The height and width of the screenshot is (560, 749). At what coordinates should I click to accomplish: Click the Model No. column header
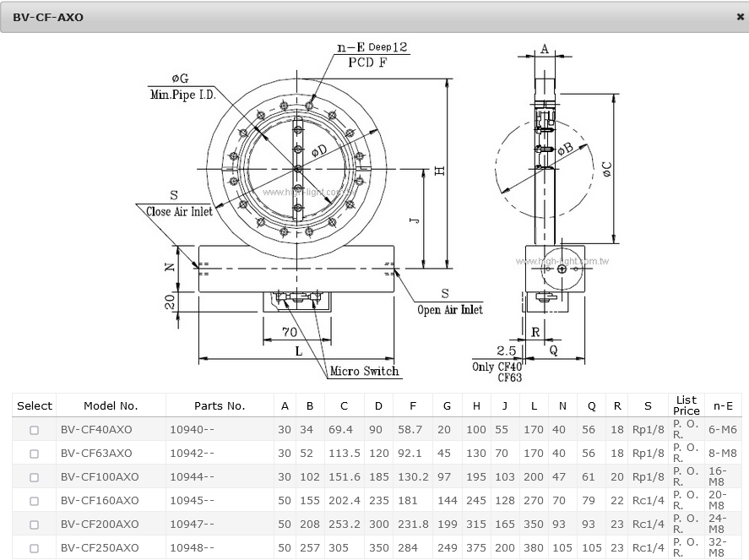coord(111,406)
